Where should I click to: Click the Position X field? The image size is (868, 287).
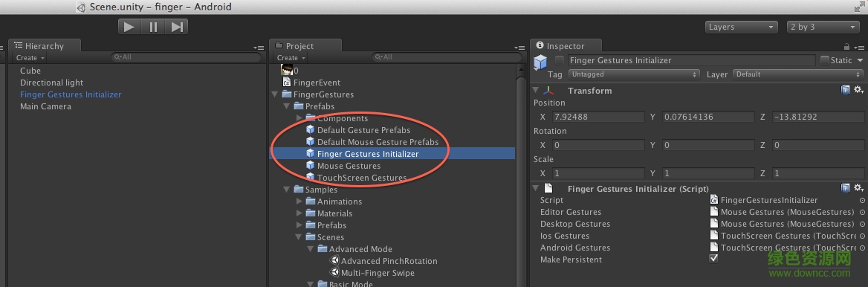coord(597,117)
